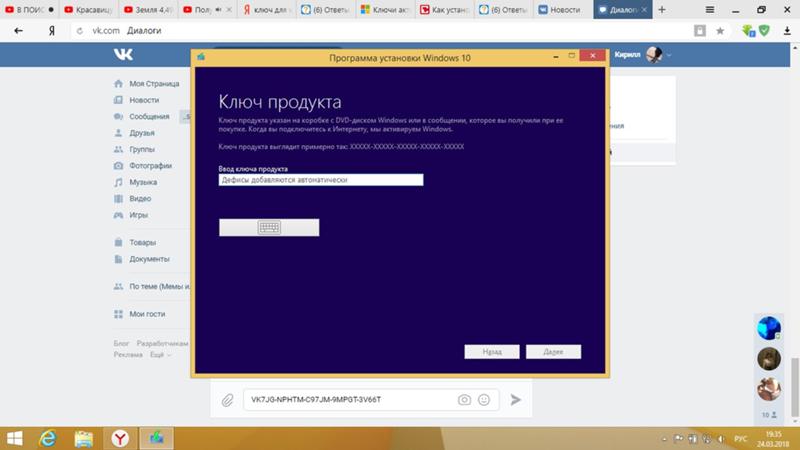Image resolution: width=800 pixels, height=450 pixels.
Task: Switch to the Земля 4,4 tab
Action: pos(148,10)
